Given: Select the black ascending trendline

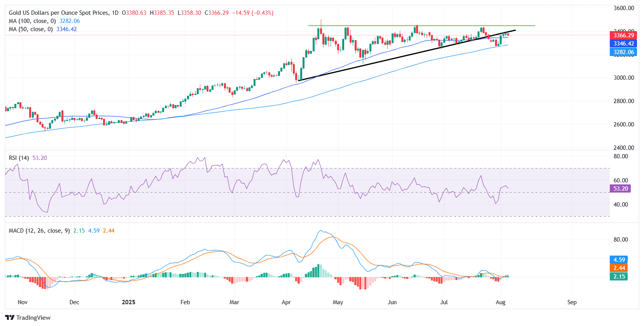Looking at the screenshot, I should tap(389, 58).
